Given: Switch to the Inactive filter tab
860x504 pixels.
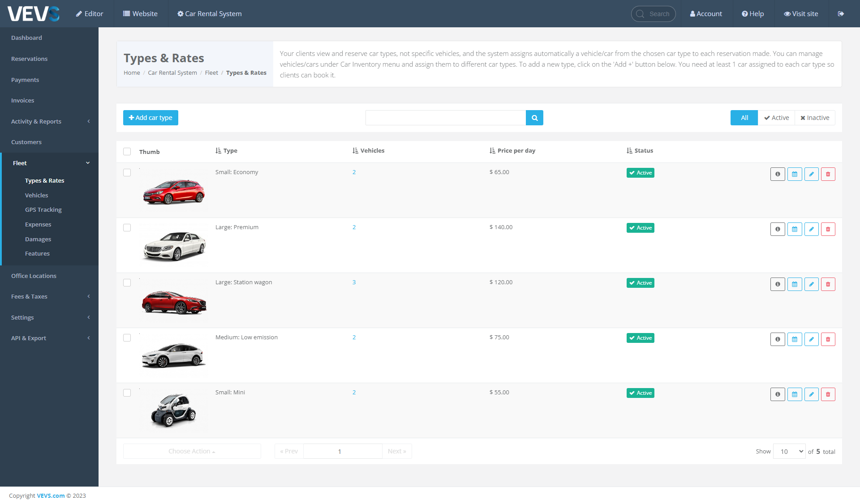Looking at the screenshot, I should coord(815,118).
